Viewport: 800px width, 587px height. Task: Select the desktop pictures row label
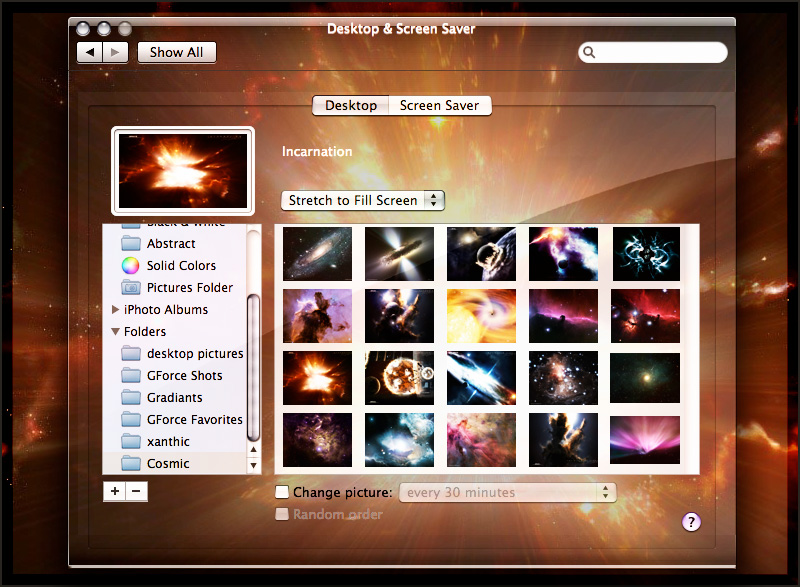[195, 353]
